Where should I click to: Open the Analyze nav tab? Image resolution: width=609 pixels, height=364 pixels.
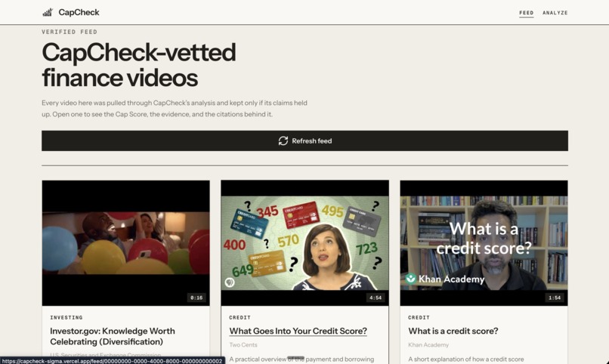coord(555,13)
